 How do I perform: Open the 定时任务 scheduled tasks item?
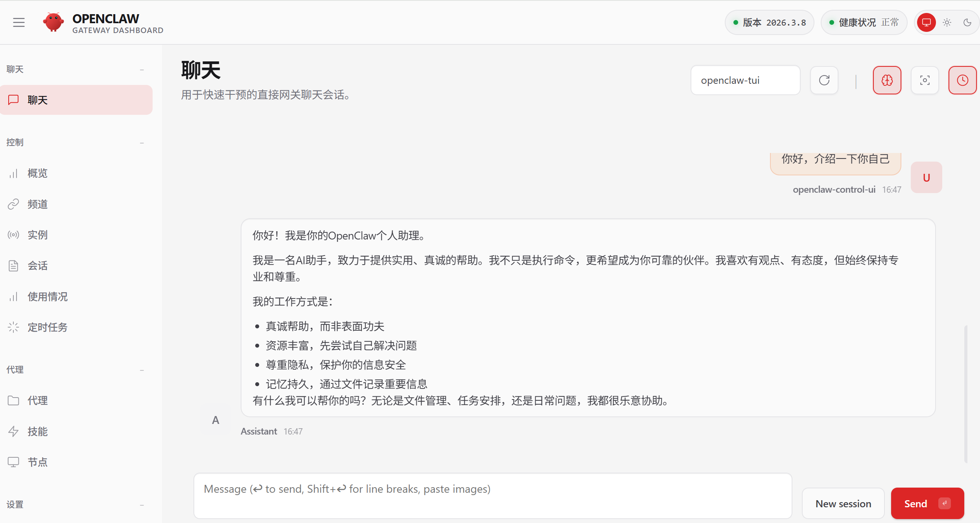47,327
